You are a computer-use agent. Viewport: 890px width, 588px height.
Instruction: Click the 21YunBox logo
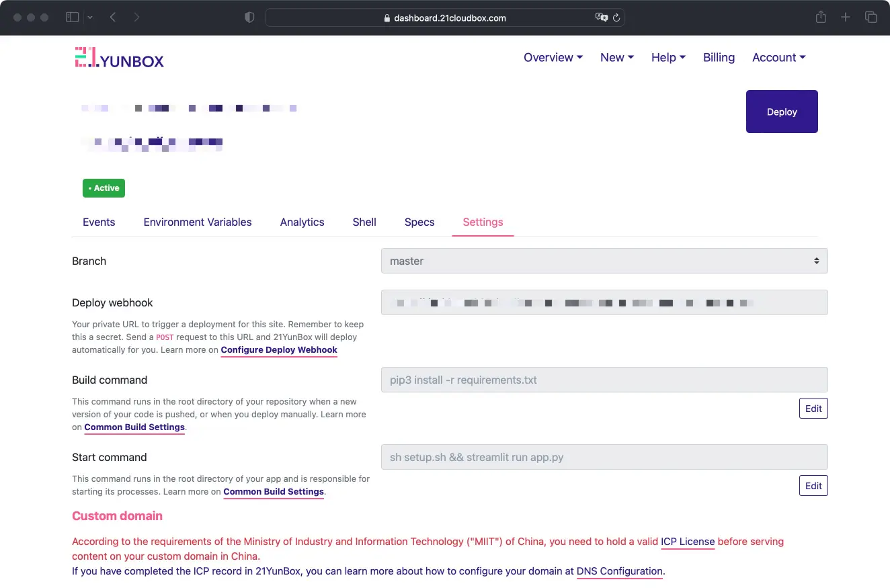pos(119,58)
